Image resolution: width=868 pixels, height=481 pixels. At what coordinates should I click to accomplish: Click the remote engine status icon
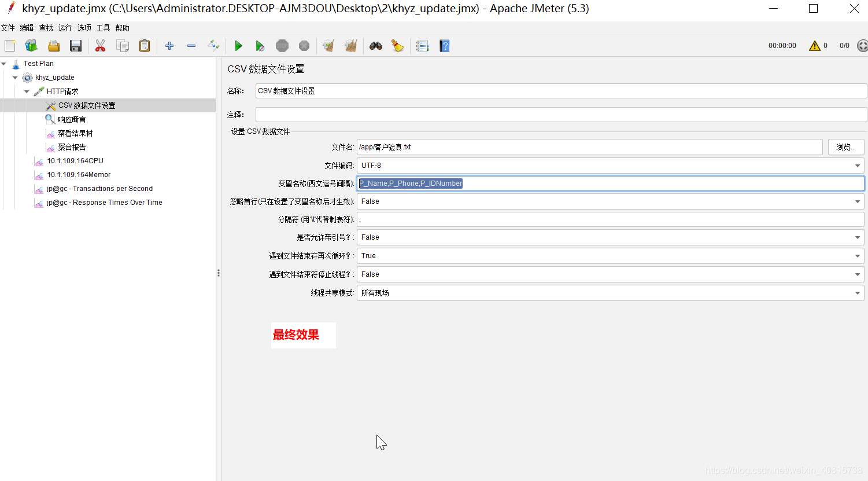click(x=862, y=46)
